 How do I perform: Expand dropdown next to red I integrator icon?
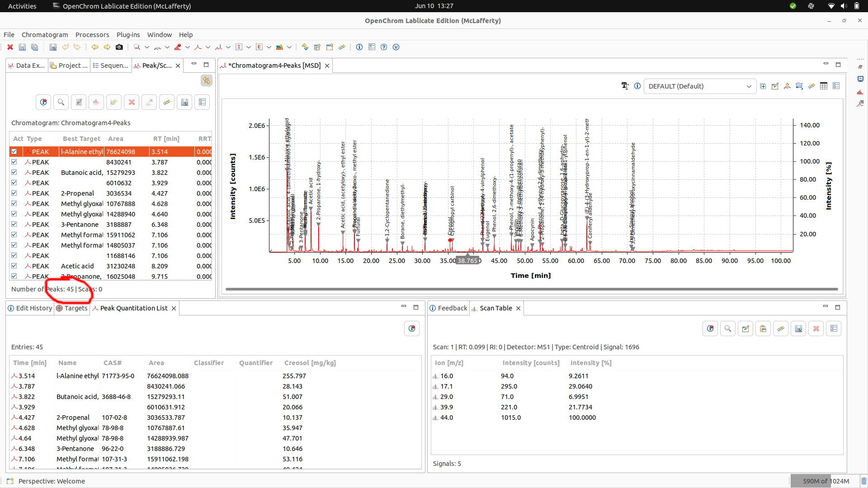(249, 47)
